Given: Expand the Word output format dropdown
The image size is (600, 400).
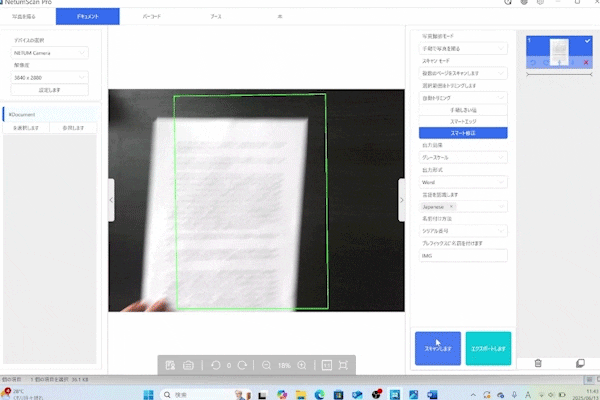Looking at the screenshot, I should coord(463,183).
